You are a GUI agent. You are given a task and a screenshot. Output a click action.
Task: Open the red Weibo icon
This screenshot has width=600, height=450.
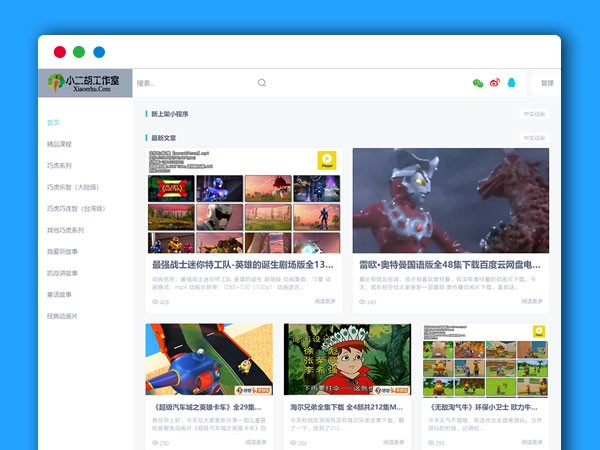[x=494, y=83]
